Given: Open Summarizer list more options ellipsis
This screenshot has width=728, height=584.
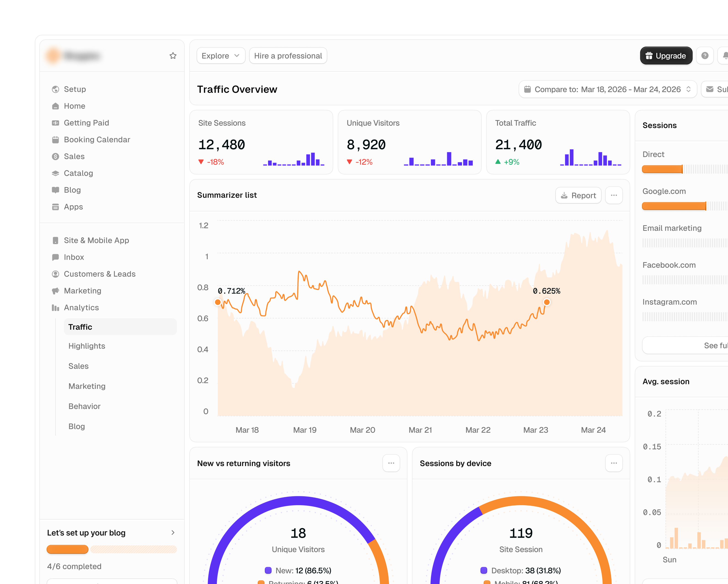Looking at the screenshot, I should 614,195.
